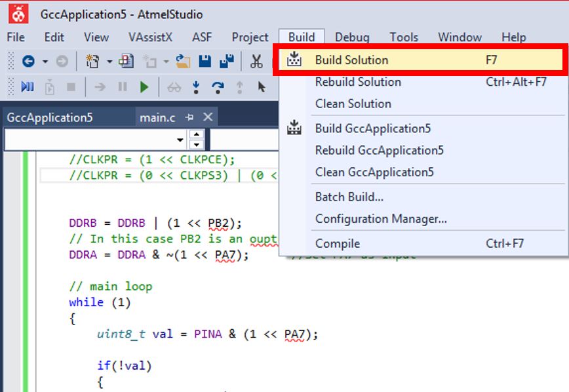Click the Save floppy disk icon

(x=205, y=62)
